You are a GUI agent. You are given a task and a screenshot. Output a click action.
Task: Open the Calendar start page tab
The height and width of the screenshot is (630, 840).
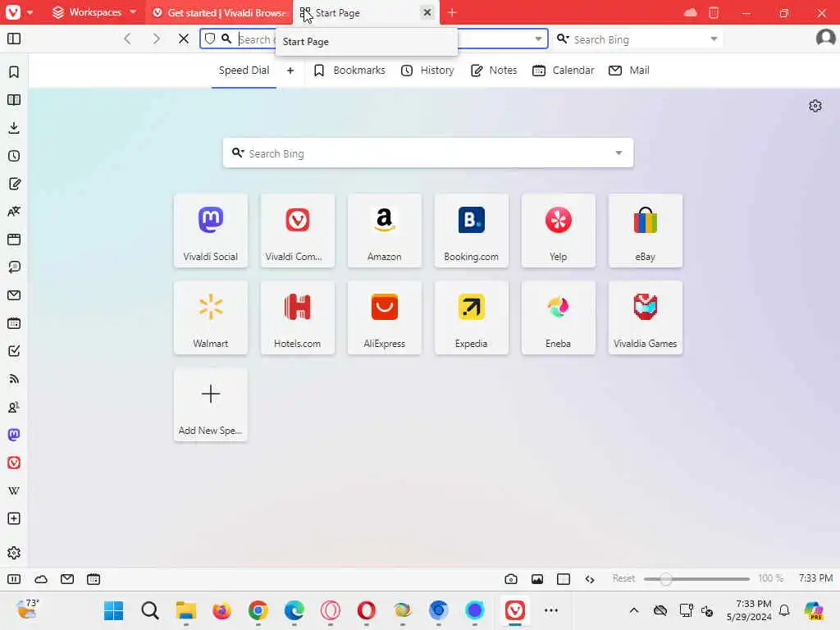click(563, 71)
